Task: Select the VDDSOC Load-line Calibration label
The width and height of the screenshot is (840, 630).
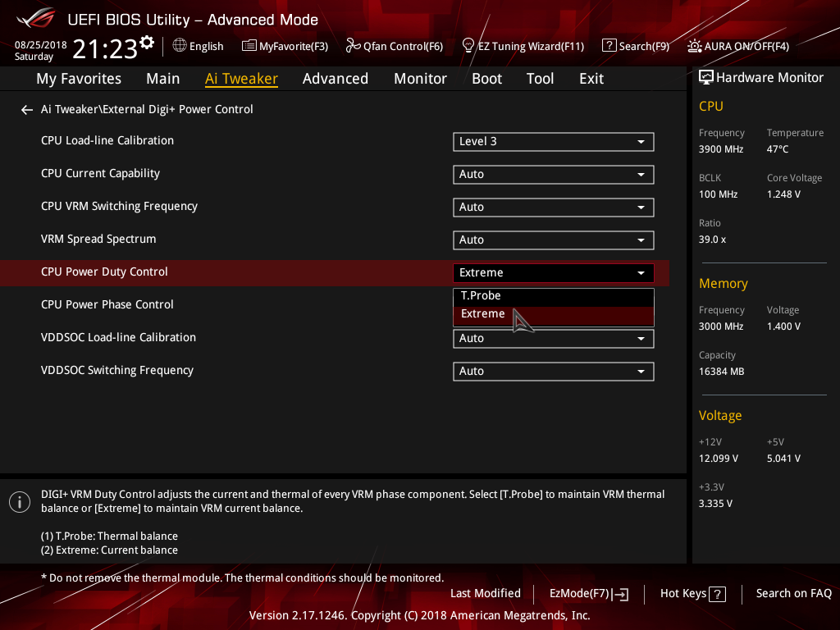Action: tap(118, 337)
